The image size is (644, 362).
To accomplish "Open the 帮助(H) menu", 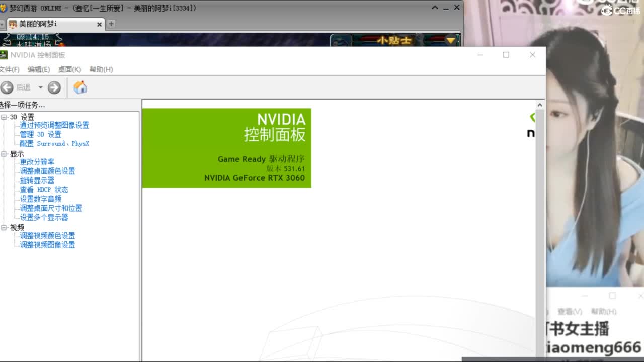I will coord(101,69).
